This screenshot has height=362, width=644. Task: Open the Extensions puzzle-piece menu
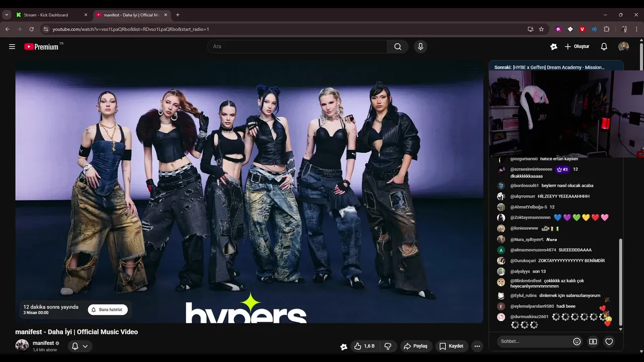click(606, 29)
